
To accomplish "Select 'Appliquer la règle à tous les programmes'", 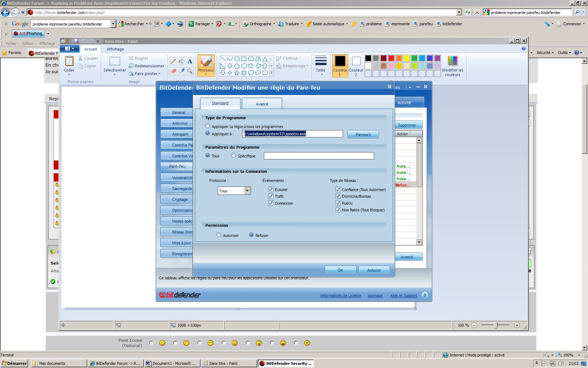I will [x=208, y=126].
